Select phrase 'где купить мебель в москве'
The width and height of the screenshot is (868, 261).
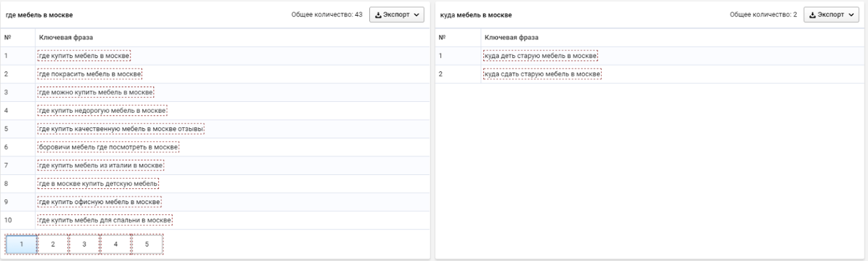(84, 56)
